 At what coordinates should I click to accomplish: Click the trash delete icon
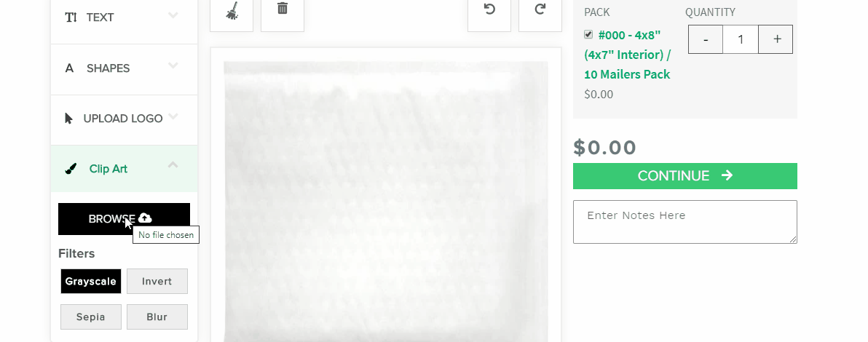click(283, 8)
